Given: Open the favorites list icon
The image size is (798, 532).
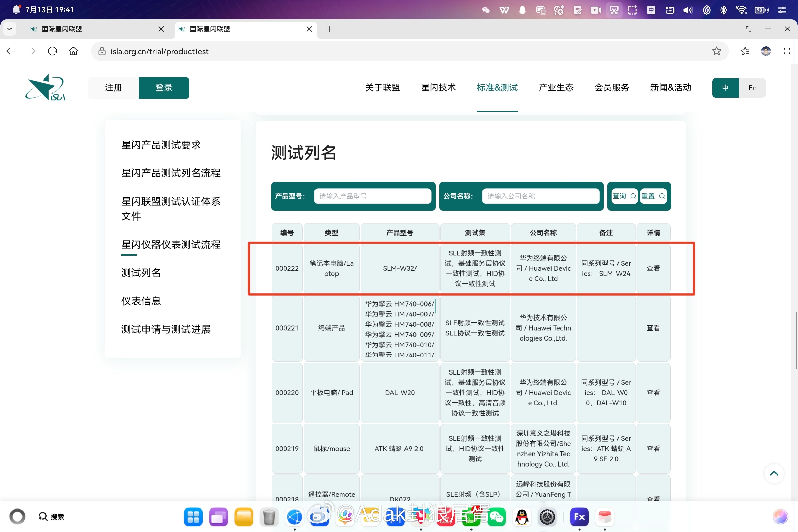Looking at the screenshot, I should 745,51.
